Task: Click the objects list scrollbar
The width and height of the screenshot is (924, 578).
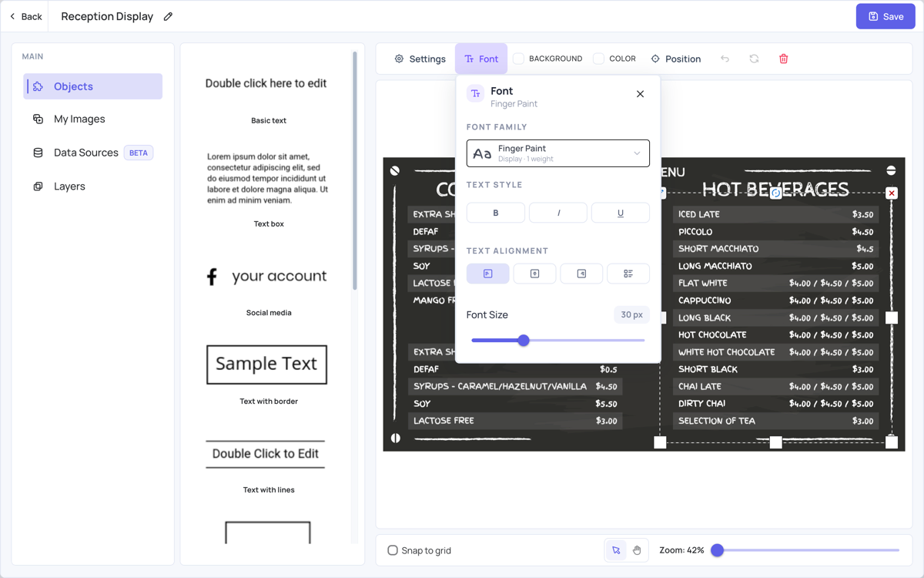Action: click(355, 171)
